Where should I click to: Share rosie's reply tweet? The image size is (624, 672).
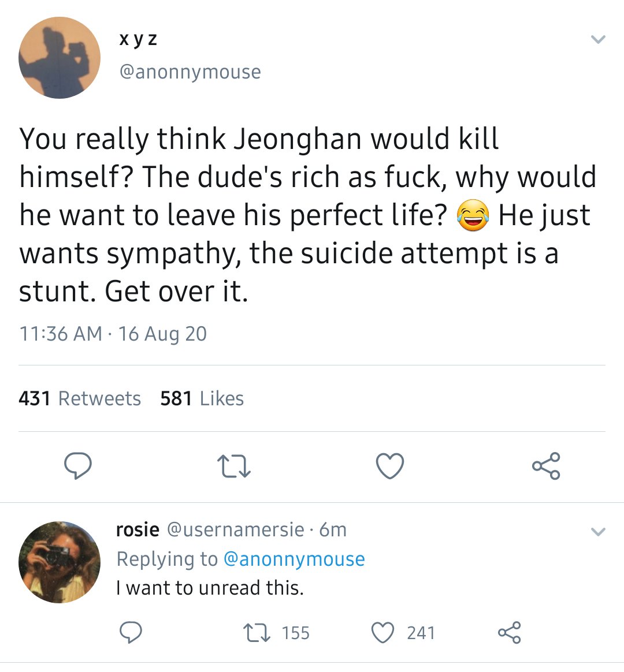pos(510,633)
